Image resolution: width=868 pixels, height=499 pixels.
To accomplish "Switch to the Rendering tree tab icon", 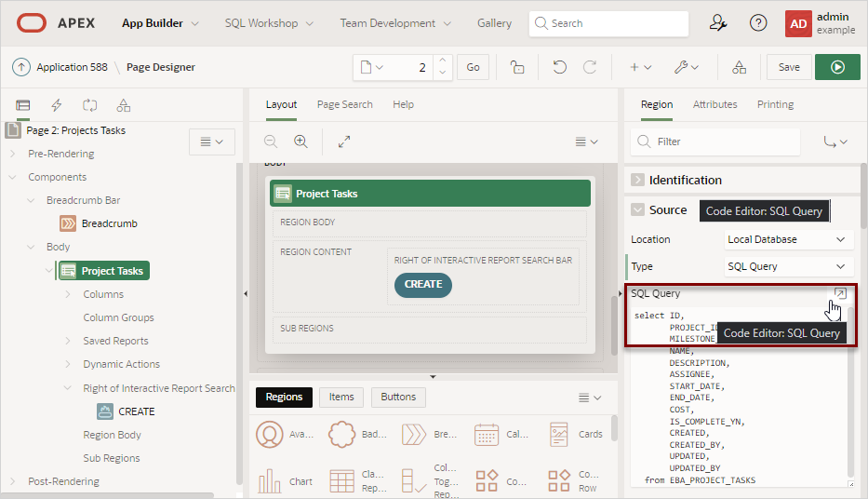I will coord(23,105).
